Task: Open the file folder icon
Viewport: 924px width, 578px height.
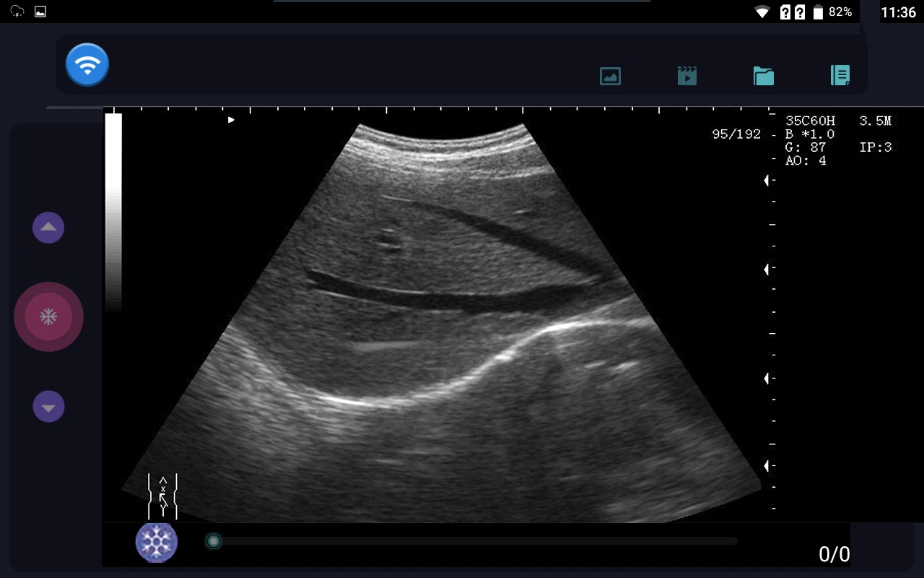Action: [763, 76]
